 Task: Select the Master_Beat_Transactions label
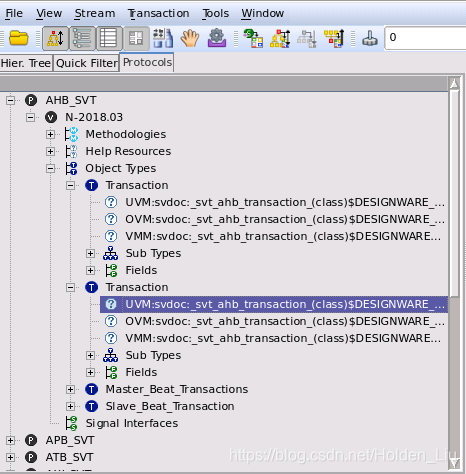tap(177, 389)
